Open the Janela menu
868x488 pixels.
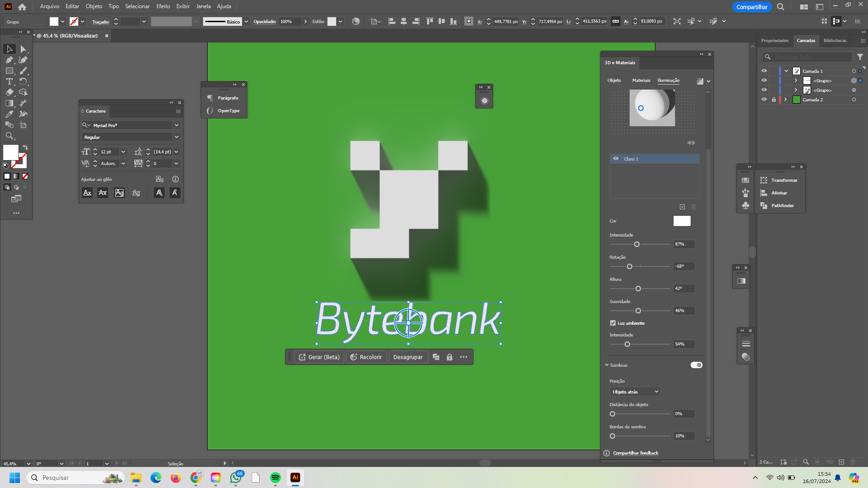point(203,6)
